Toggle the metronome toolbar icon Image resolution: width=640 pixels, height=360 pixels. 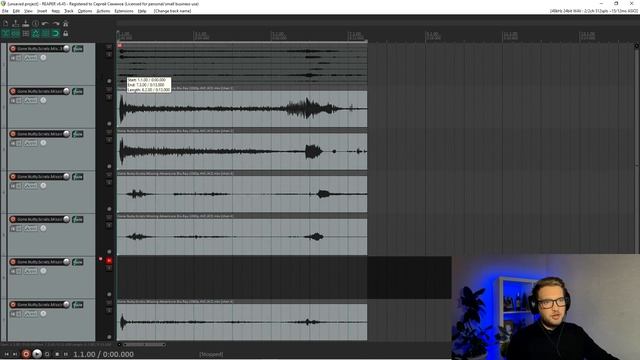tap(65, 24)
